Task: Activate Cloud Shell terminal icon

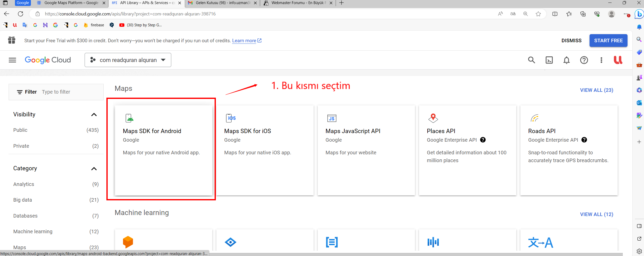Action: pyautogui.click(x=549, y=60)
